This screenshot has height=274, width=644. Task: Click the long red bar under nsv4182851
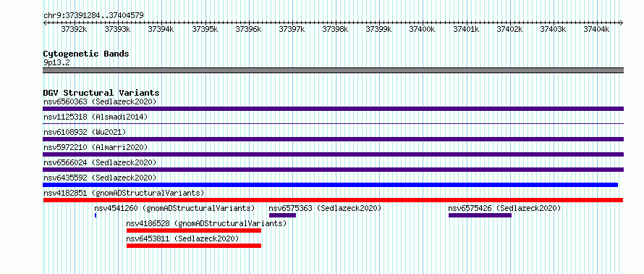pos(333,200)
